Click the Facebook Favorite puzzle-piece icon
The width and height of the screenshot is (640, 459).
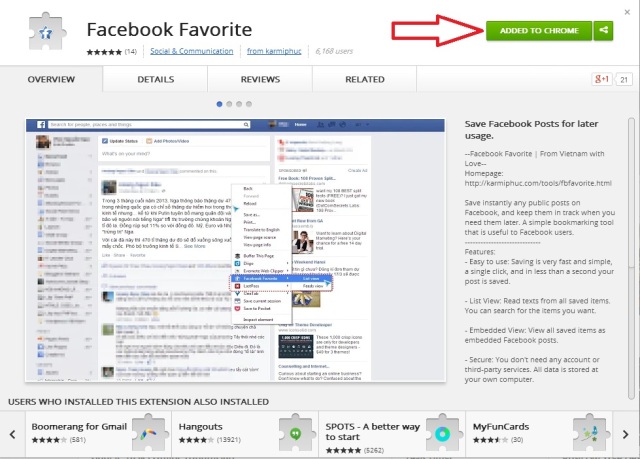point(47,31)
